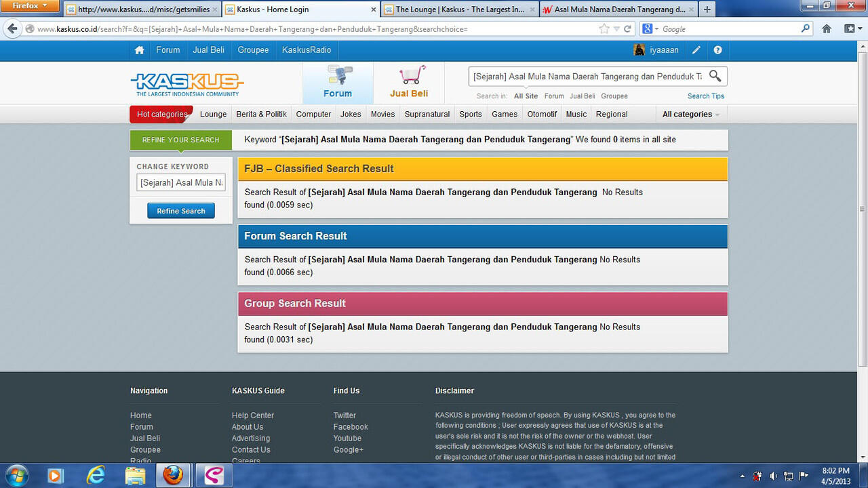Open the Lounge category
This screenshot has width=868, height=488.
[213, 115]
